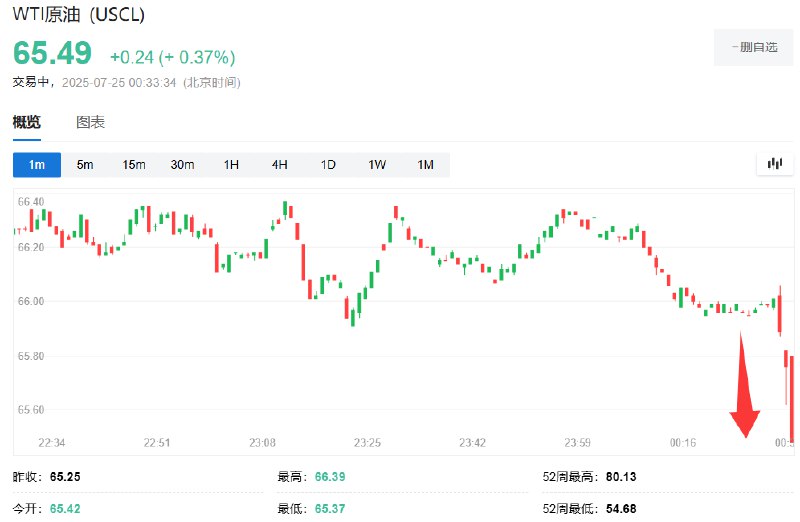Open the 概览 tab

(27, 122)
